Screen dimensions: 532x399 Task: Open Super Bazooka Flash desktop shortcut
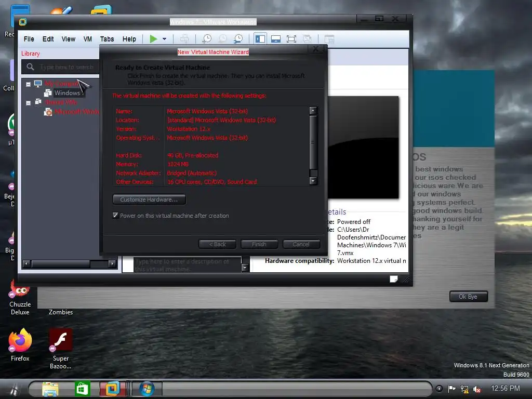(60, 349)
